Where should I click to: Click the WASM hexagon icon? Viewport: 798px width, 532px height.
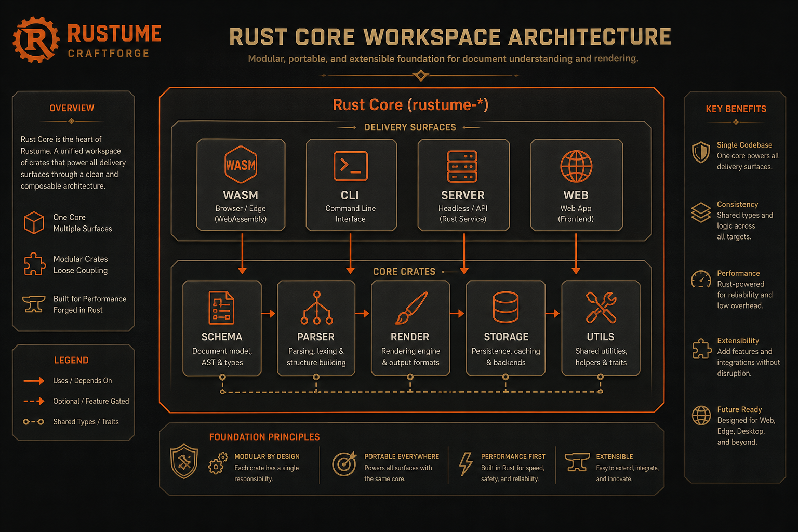click(241, 165)
